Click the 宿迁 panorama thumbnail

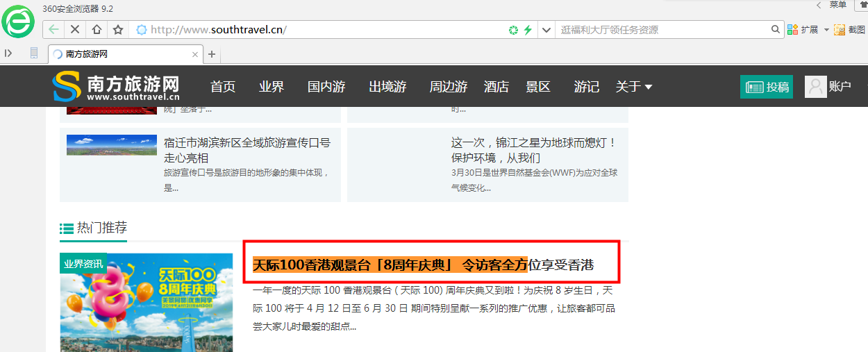112,144
